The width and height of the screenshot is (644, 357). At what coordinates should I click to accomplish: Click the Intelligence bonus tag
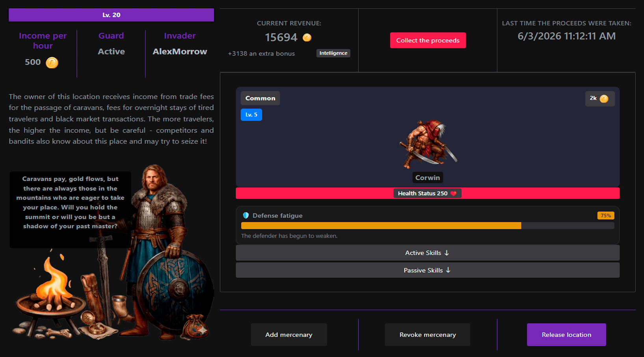click(333, 53)
